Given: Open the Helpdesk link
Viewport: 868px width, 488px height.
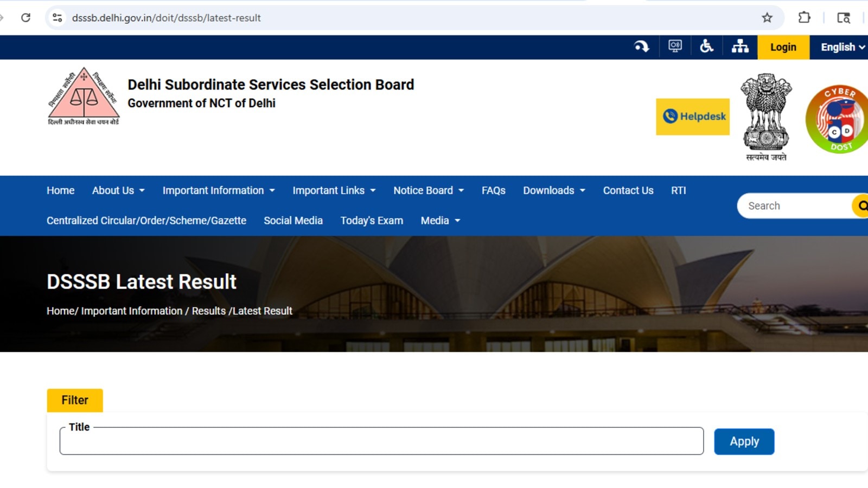Looking at the screenshot, I should pyautogui.click(x=693, y=117).
